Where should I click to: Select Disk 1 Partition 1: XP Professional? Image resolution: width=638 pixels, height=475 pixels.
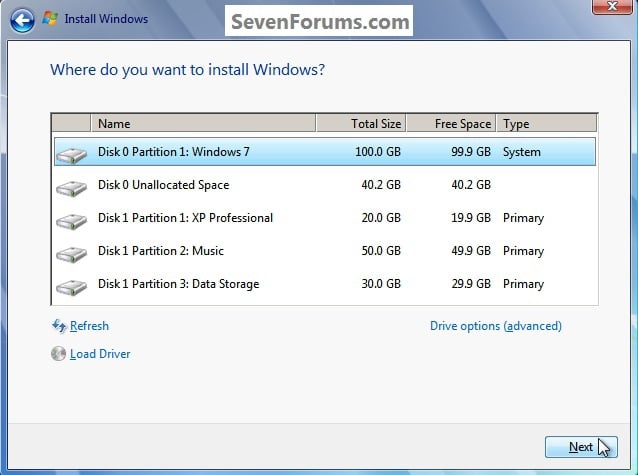tap(325, 218)
